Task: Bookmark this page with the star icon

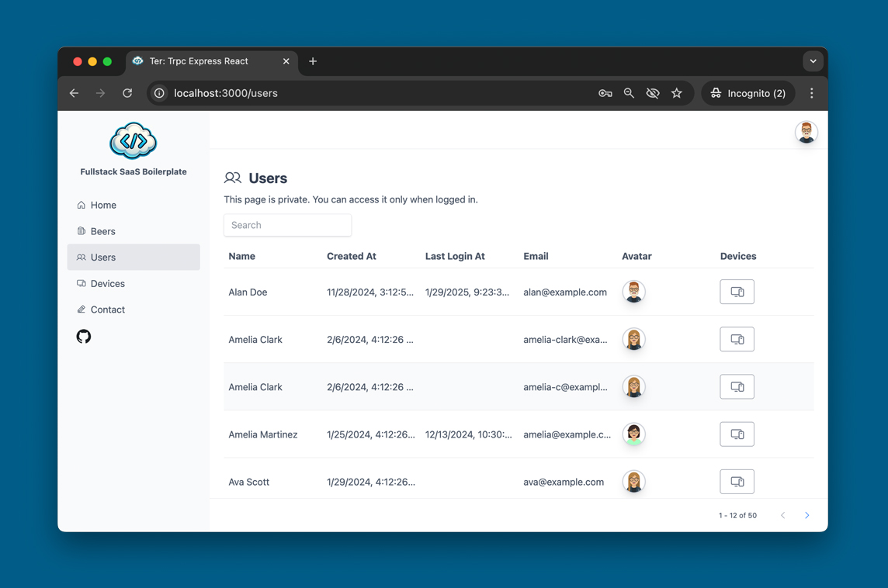Action: pos(676,93)
